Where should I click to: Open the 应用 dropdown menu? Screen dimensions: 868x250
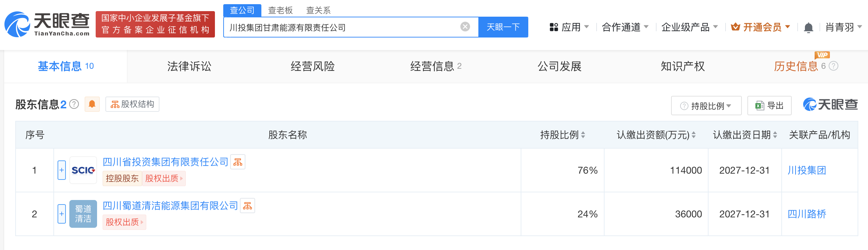[569, 27]
